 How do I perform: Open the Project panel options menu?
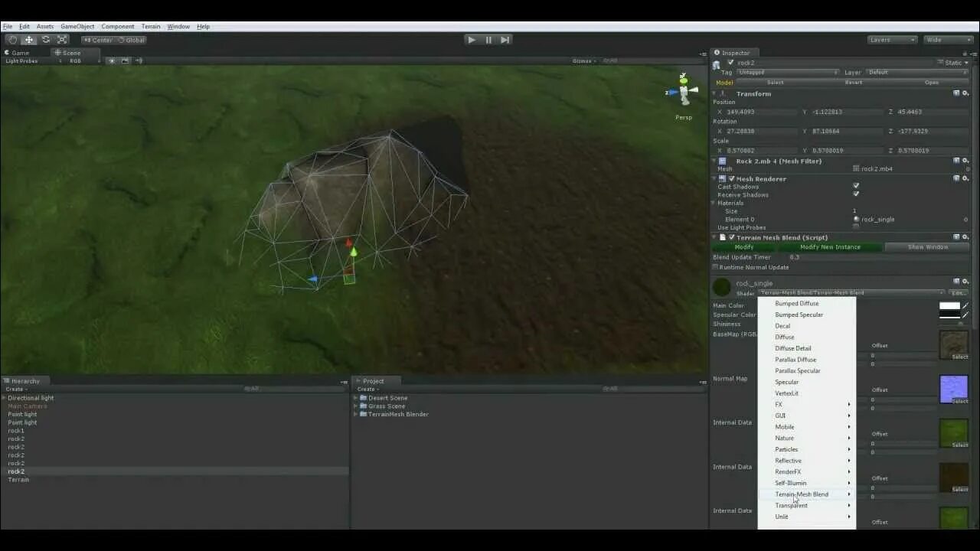pos(702,381)
